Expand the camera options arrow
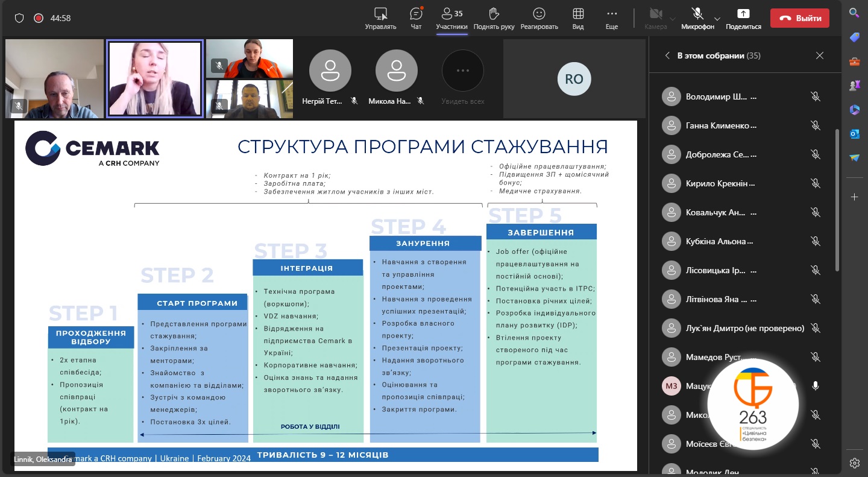The width and height of the screenshot is (868, 477). (673, 18)
